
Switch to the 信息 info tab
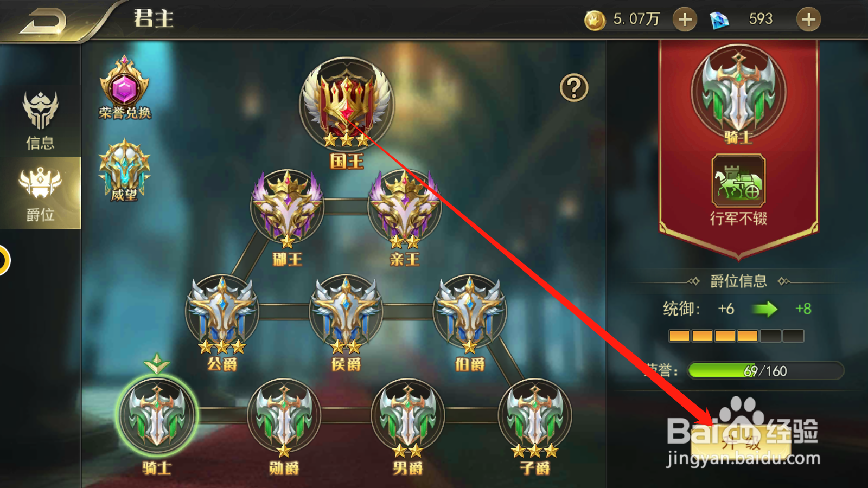click(40, 120)
